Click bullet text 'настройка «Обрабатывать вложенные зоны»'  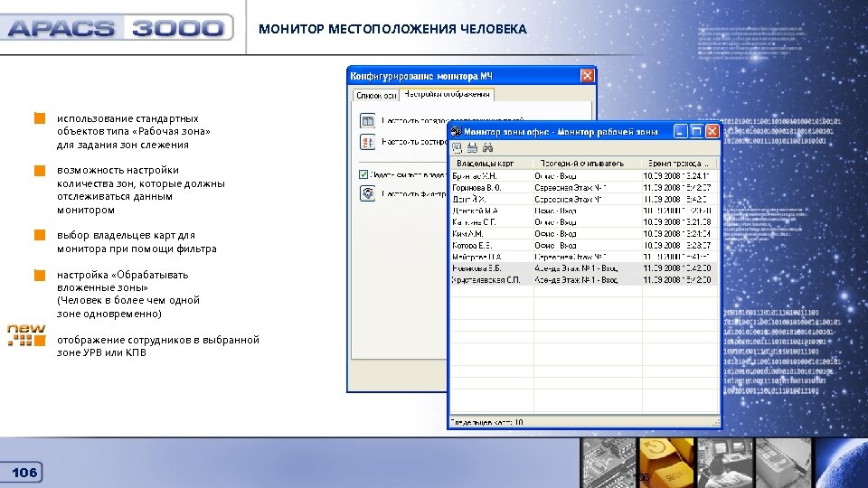[128, 294]
